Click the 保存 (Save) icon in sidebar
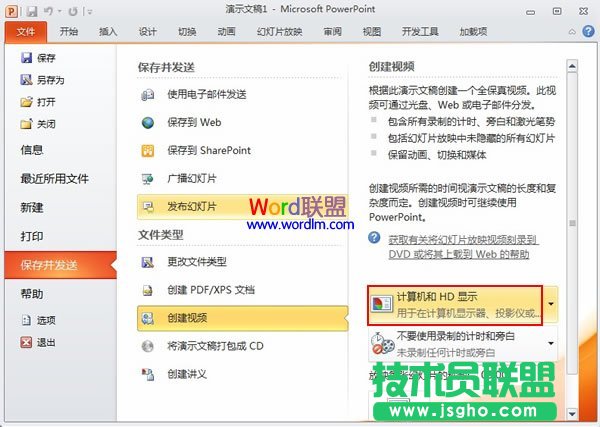The image size is (600, 427). point(27,57)
